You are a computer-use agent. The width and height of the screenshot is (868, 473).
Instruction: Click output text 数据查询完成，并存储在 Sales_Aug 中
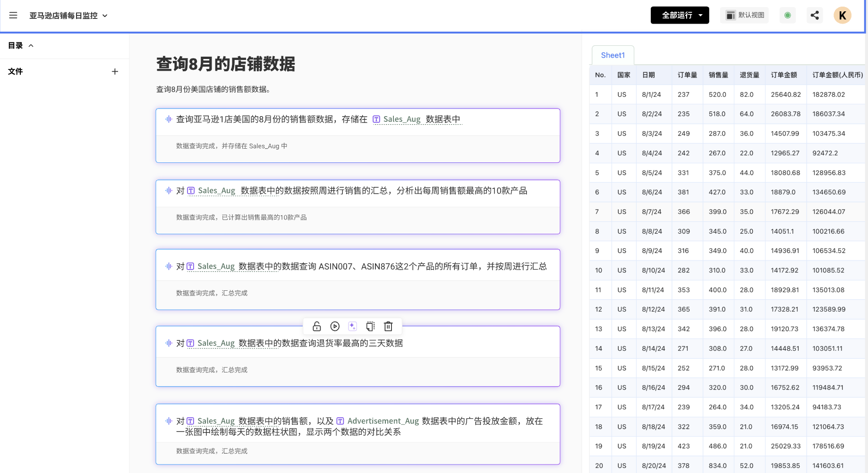[231, 146]
